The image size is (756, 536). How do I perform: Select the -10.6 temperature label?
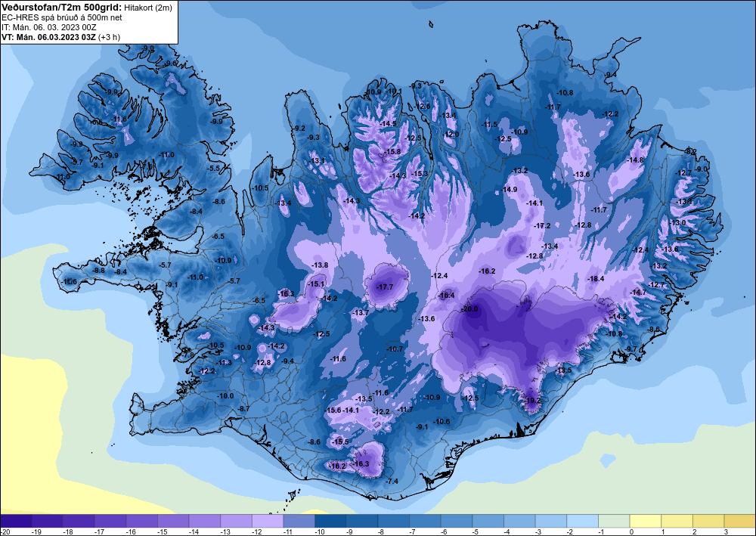coord(442,421)
